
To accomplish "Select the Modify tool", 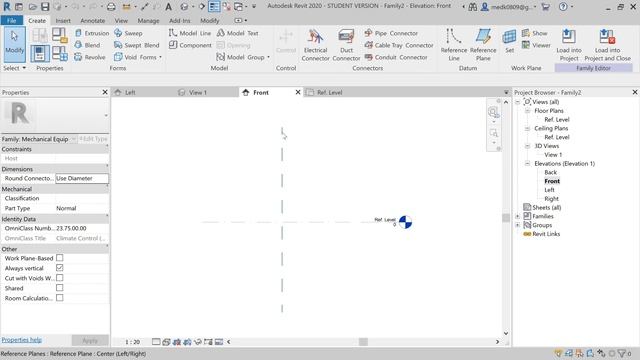I will (x=15, y=44).
